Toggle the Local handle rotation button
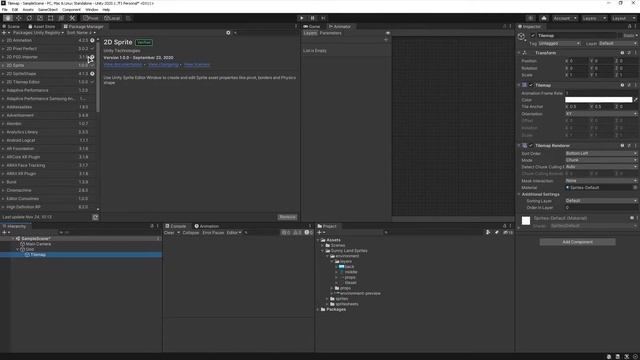This screenshot has width=640, height=360. (x=112, y=18)
